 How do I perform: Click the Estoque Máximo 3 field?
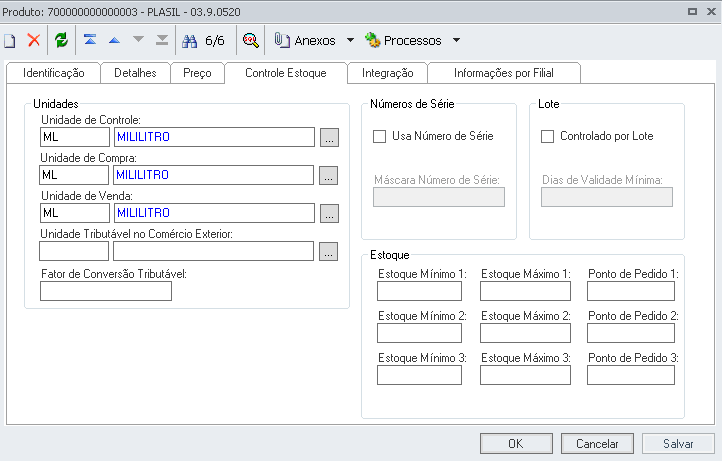click(x=525, y=375)
